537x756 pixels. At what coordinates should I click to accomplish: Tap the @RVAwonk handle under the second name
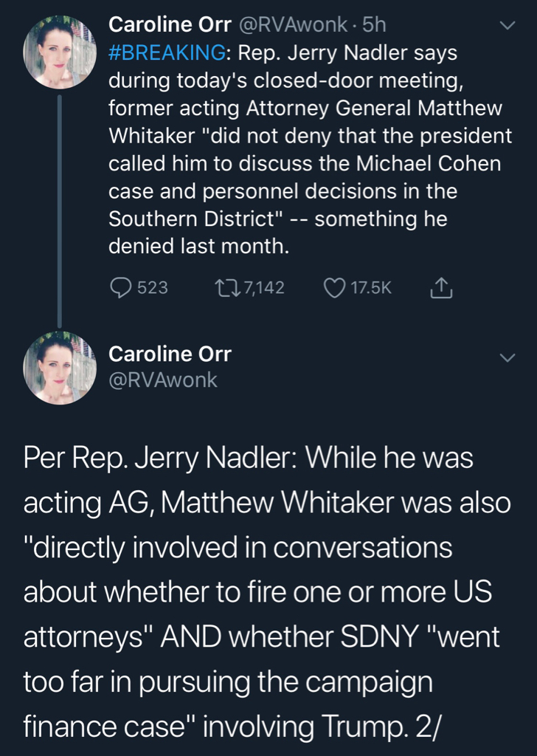(x=162, y=380)
